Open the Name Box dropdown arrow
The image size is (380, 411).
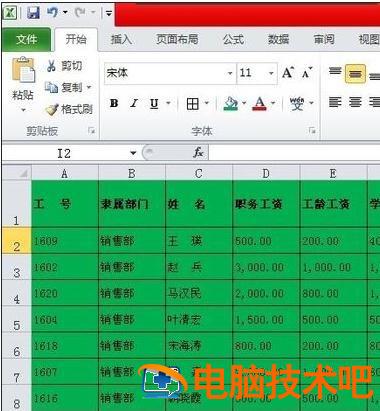[133, 153]
